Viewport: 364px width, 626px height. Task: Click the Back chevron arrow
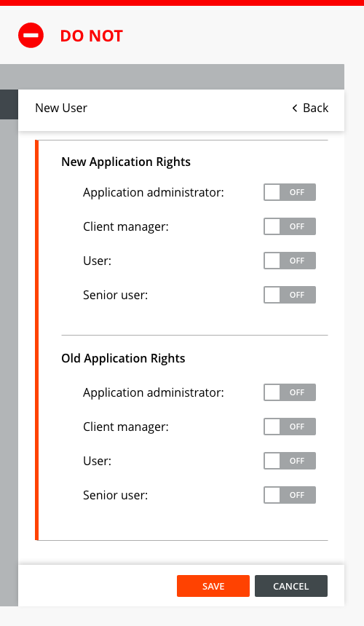[x=295, y=108]
